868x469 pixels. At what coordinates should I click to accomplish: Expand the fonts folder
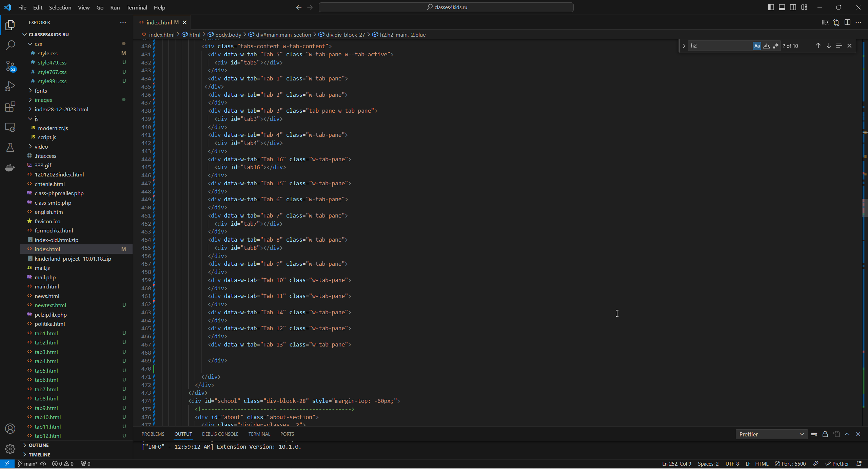point(41,91)
